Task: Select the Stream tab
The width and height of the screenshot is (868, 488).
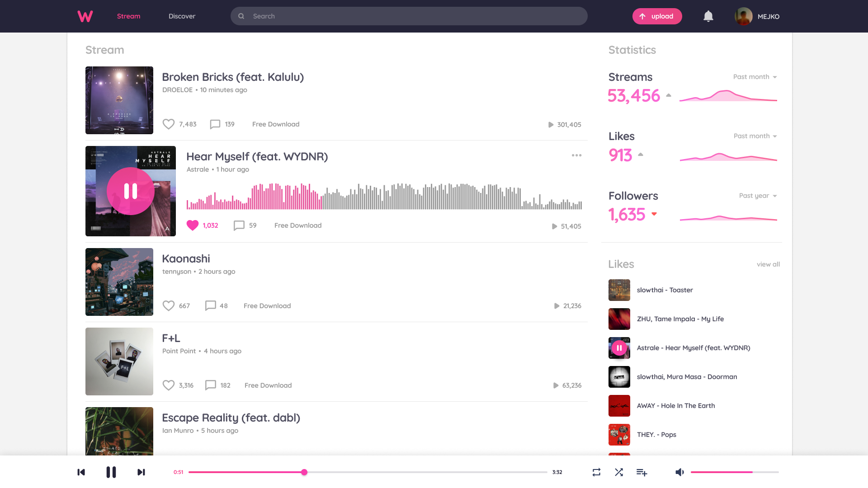Action: [128, 16]
